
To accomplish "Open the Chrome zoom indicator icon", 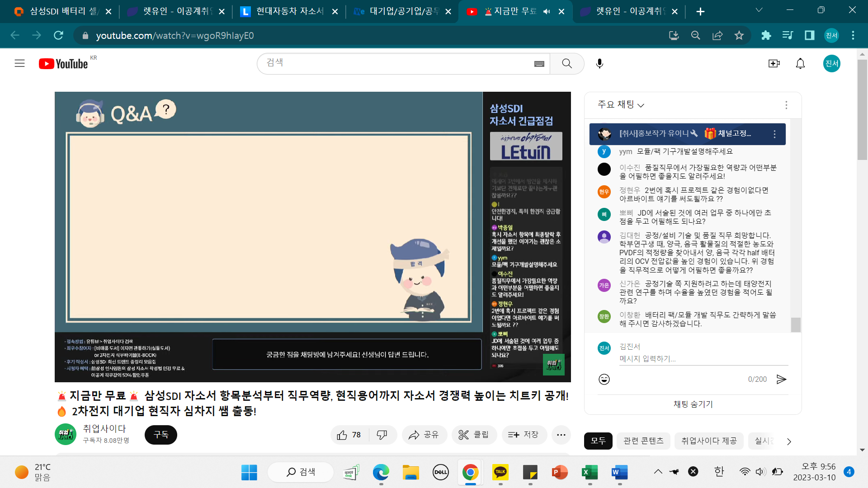I will pos(696,35).
